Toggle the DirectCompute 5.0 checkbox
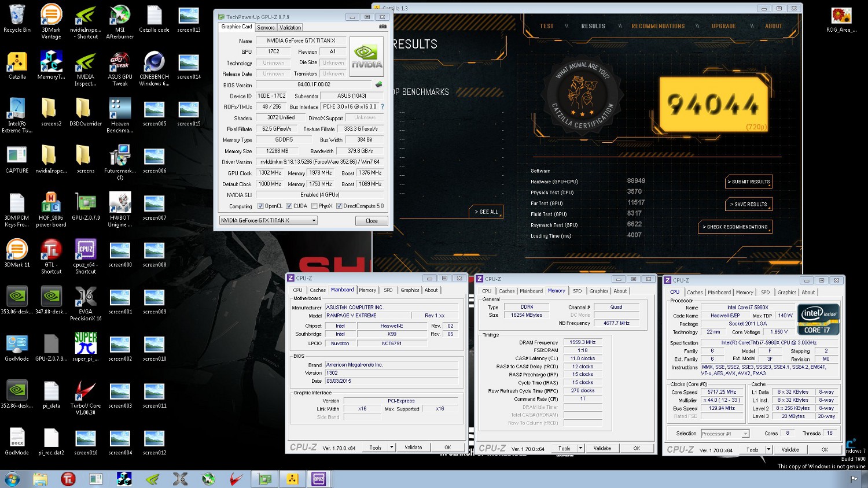The width and height of the screenshot is (868, 488). pyautogui.click(x=339, y=206)
